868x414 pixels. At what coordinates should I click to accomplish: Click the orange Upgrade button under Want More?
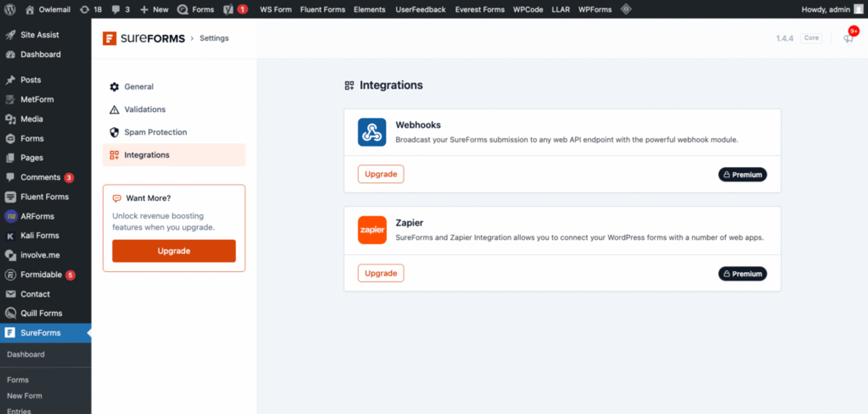[x=174, y=251]
